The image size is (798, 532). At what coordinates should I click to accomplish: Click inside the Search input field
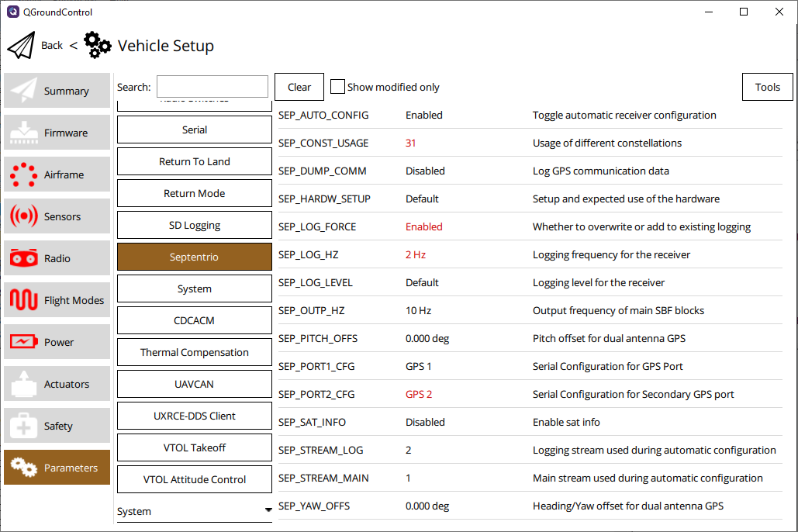click(212, 87)
